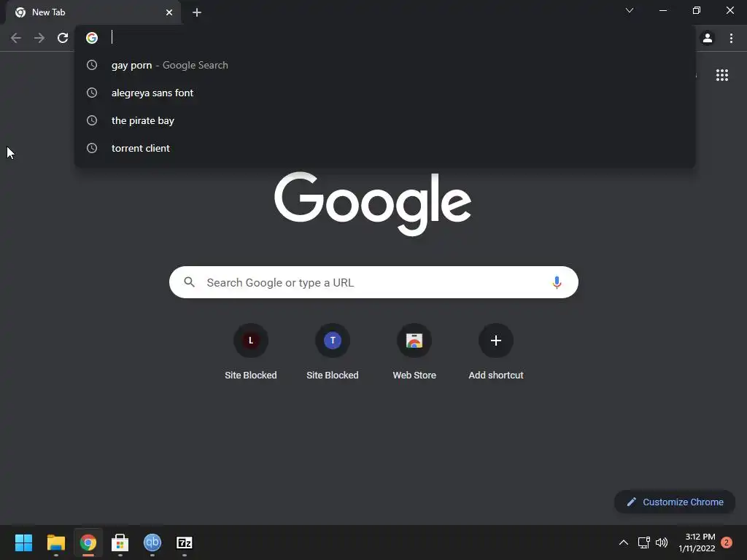This screenshot has height=560, width=747.
Task: Open the Web Store shortcut
Action: (x=414, y=352)
